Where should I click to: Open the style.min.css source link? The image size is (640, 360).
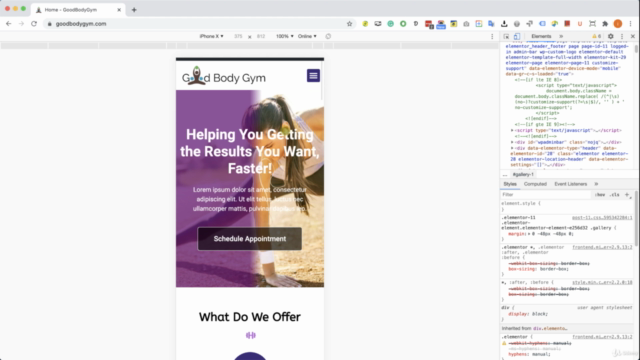[602, 282]
